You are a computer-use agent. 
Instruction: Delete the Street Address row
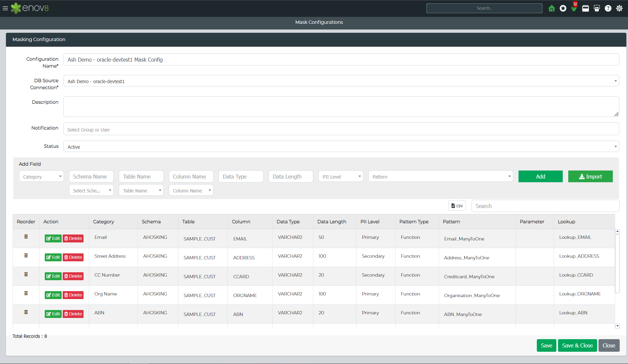tap(73, 257)
